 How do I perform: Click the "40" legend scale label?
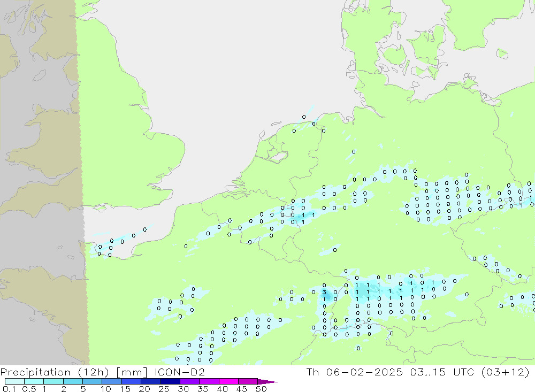point(222,389)
